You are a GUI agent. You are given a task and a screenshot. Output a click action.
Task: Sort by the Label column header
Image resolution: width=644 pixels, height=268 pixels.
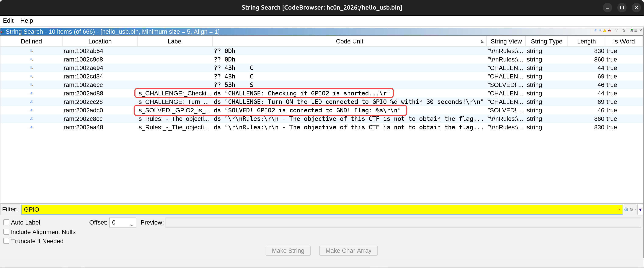click(175, 42)
